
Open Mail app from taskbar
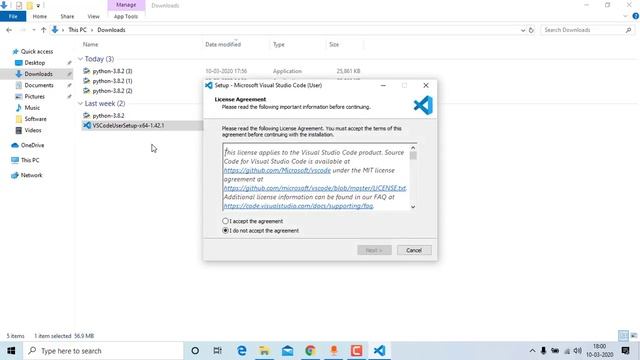click(x=287, y=351)
